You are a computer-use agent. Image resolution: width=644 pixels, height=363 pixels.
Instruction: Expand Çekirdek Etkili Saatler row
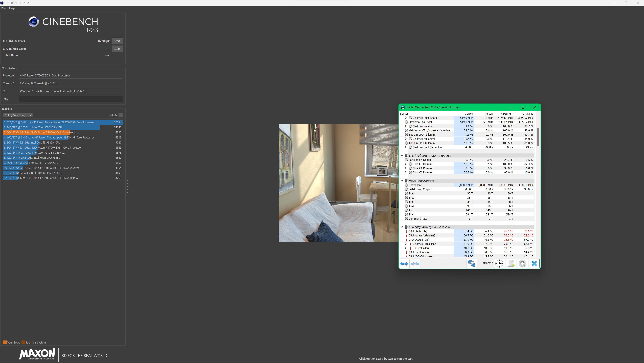tap(406, 118)
